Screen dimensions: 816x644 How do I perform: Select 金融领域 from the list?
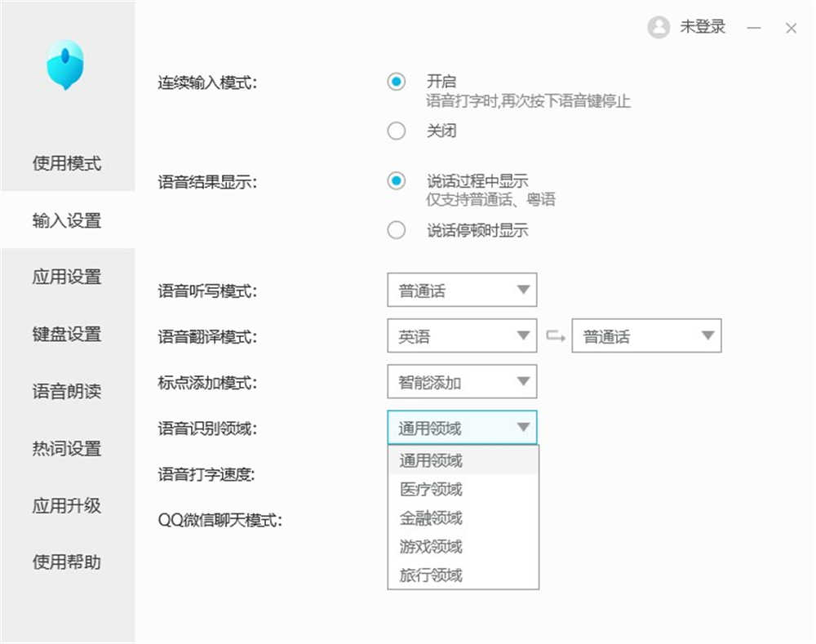point(463,517)
